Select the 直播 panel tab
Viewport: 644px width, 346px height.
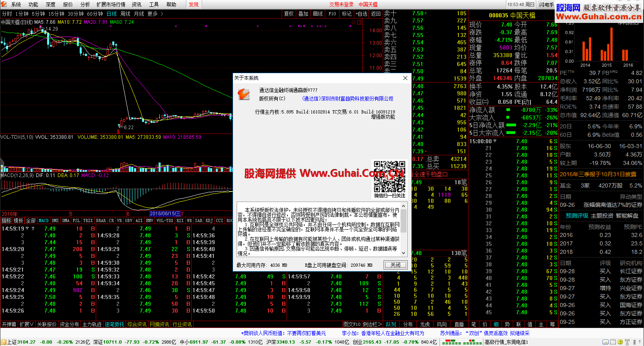point(459,324)
